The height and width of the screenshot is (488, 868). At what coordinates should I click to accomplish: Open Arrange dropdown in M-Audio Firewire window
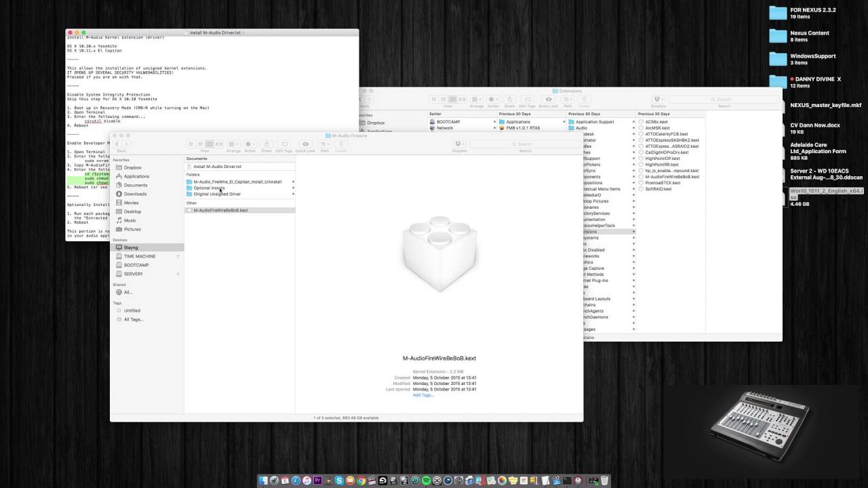click(x=233, y=144)
